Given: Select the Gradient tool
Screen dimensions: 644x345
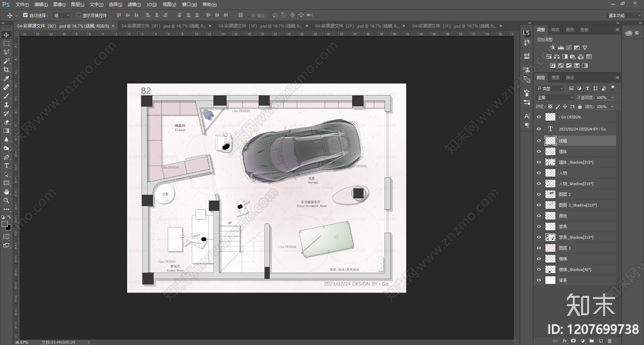Looking at the screenshot, I should [x=6, y=131].
